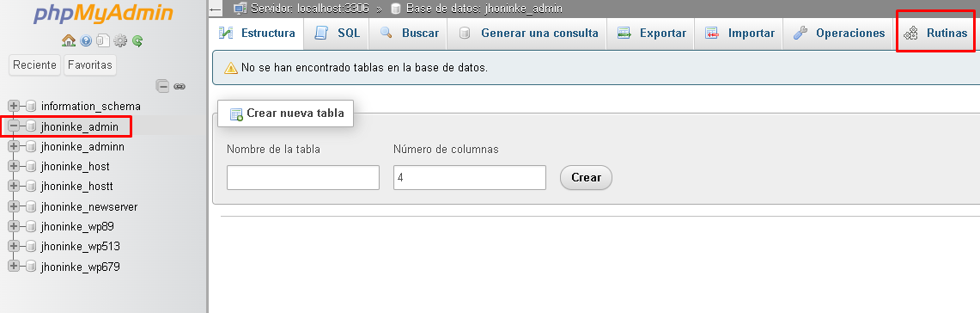The height and width of the screenshot is (313, 980).
Task: Click the Estructura tab icon
Action: (x=226, y=34)
